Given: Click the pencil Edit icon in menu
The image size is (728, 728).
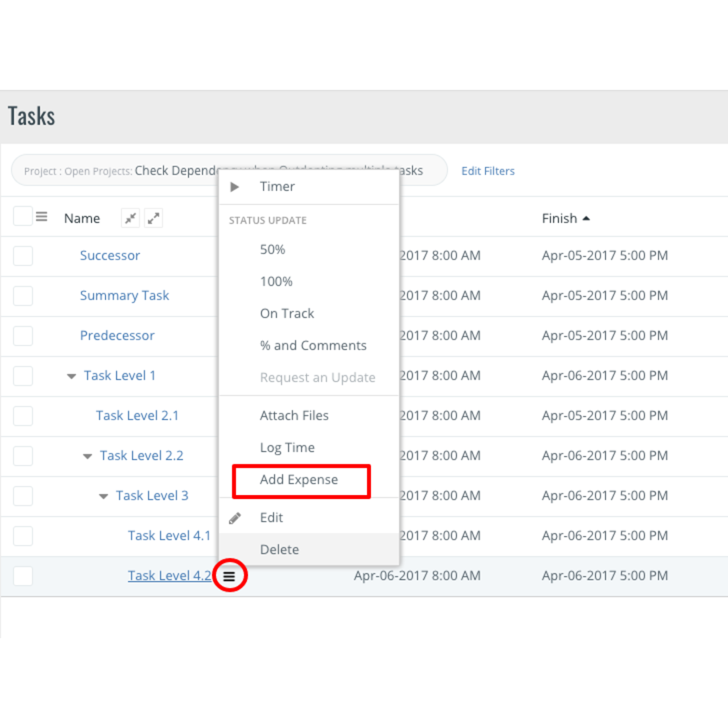Looking at the screenshot, I should coord(235,518).
